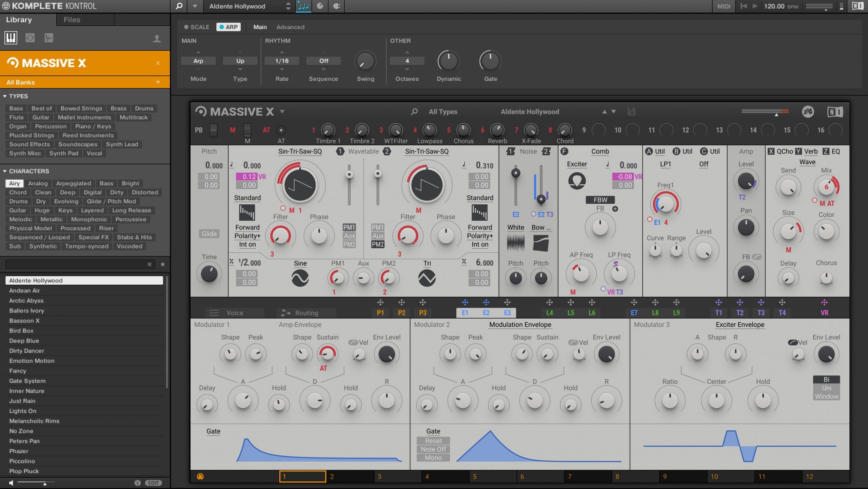Toggle the ARP engine off
Viewport: 868px width, 489px height.
[229, 27]
